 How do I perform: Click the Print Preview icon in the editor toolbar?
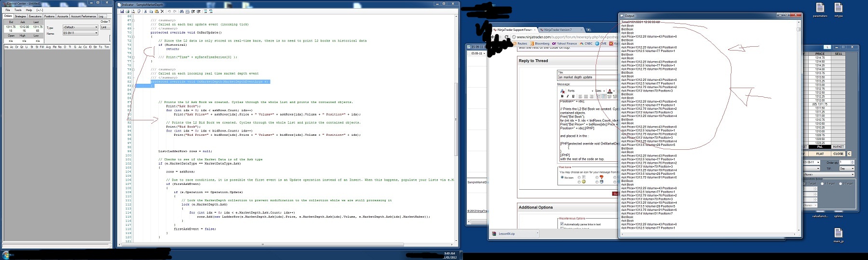tap(133, 11)
